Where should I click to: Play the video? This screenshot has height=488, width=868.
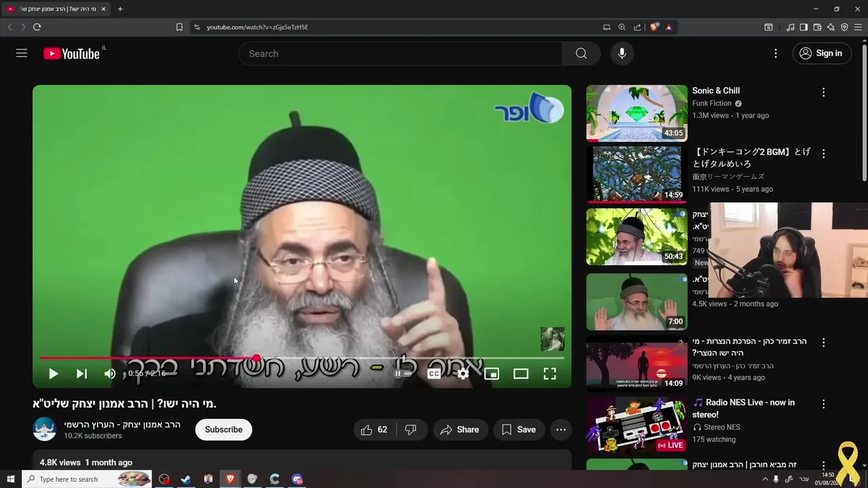tap(53, 373)
